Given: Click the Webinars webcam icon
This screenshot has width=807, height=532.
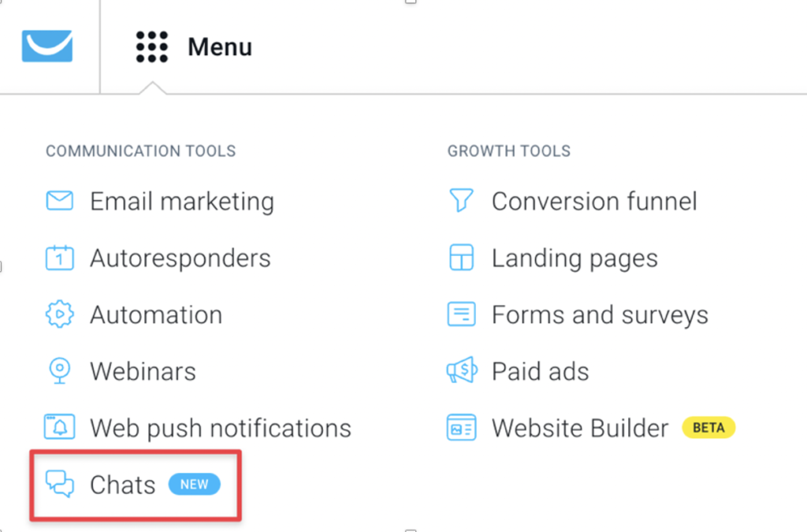Looking at the screenshot, I should [x=60, y=370].
